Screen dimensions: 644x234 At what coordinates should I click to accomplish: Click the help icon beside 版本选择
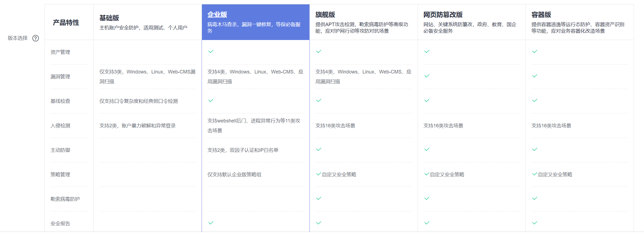pyautogui.click(x=36, y=38)
